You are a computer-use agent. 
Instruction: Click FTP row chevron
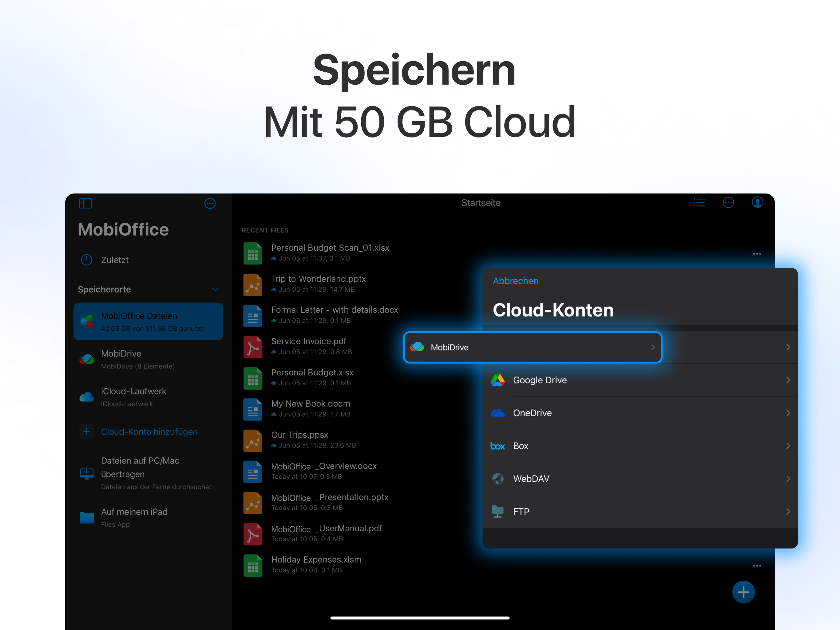(788, 512)
